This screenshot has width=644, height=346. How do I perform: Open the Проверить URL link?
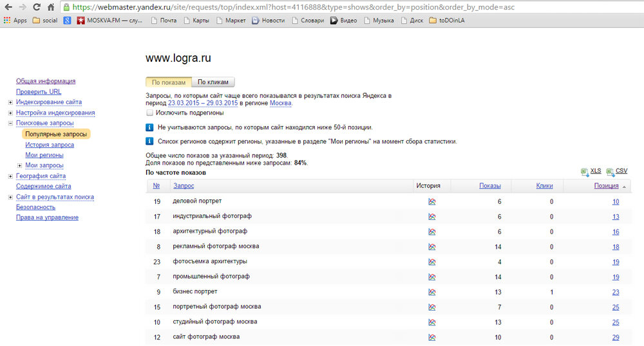click(39, 92)
